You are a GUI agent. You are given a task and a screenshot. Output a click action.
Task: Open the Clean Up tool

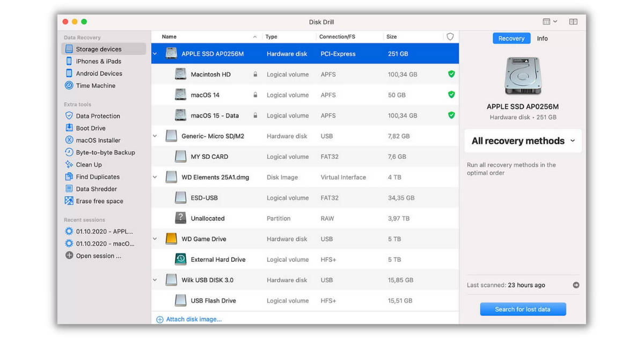click(x=89, y=164)
